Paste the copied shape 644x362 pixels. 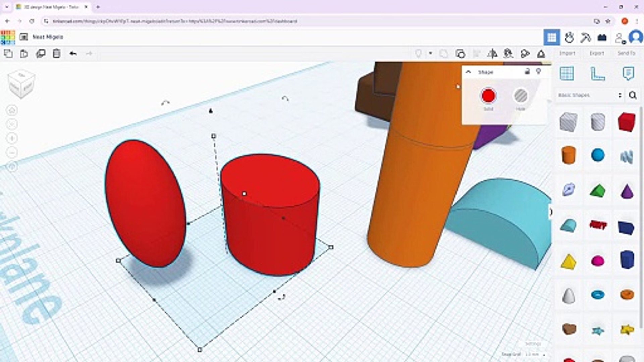pyautogui.click(x=24, y=54)
